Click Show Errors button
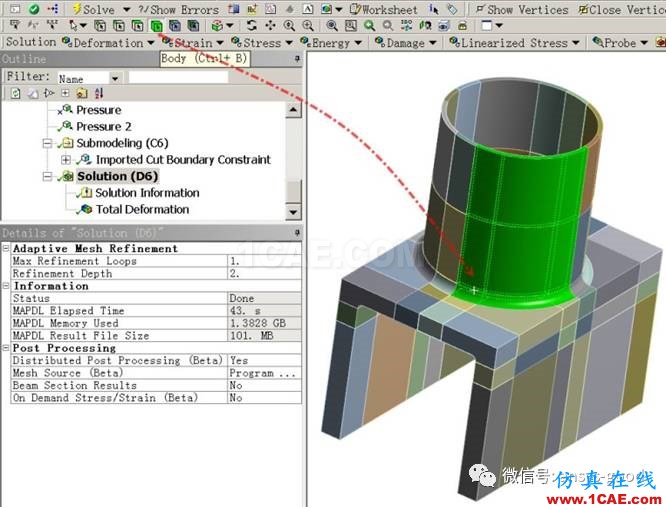 click(179, 9)
